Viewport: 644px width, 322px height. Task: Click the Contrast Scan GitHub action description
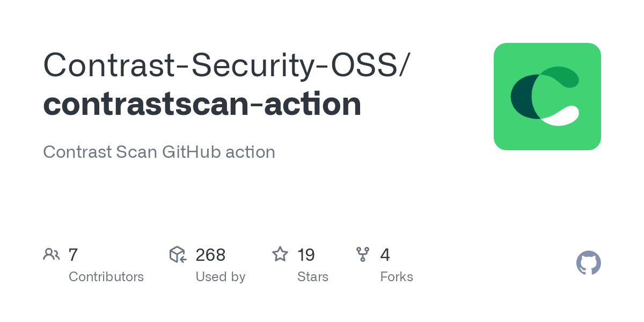[x=159, y=152]
